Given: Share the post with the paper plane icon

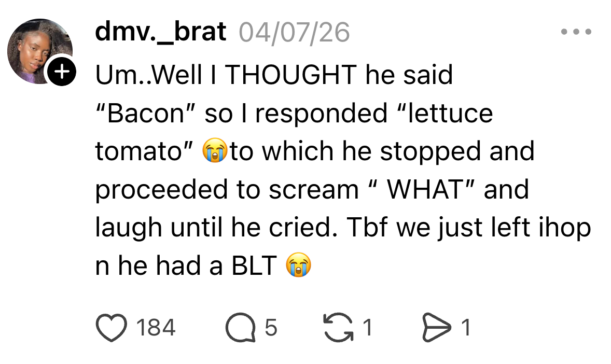Looking at the screenshot, I should pos(438,328).
